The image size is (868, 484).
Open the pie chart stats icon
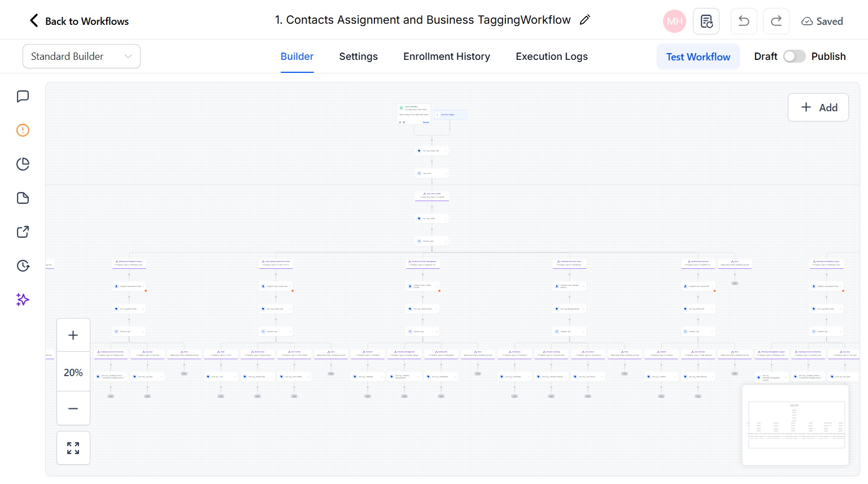coord(23,164)
